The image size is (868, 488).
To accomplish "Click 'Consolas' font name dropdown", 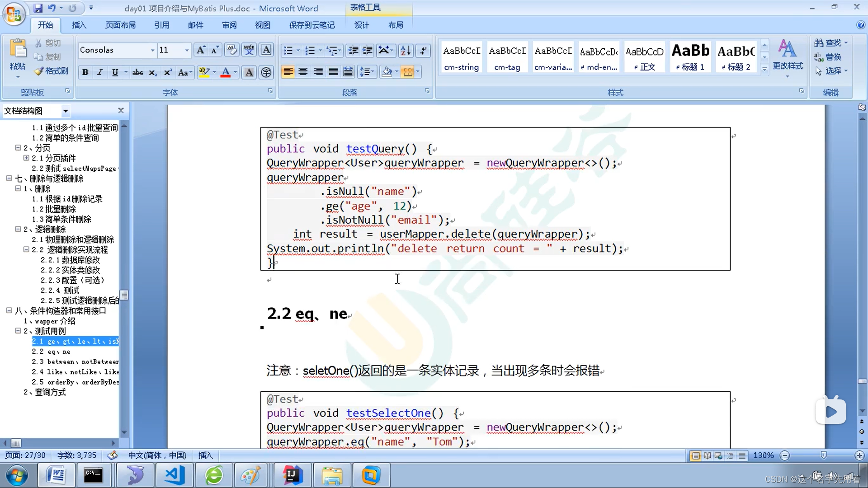I will (117, 50).
